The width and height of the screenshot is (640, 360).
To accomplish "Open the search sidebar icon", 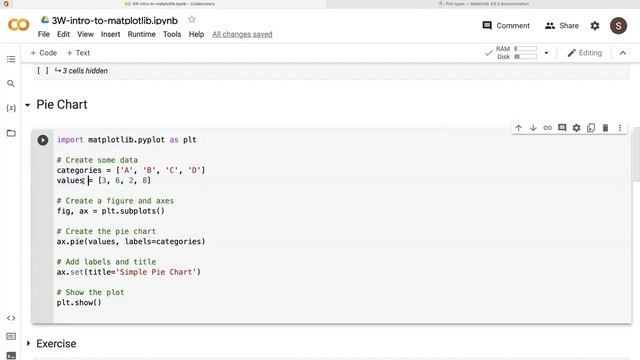I will coord(11,84).
